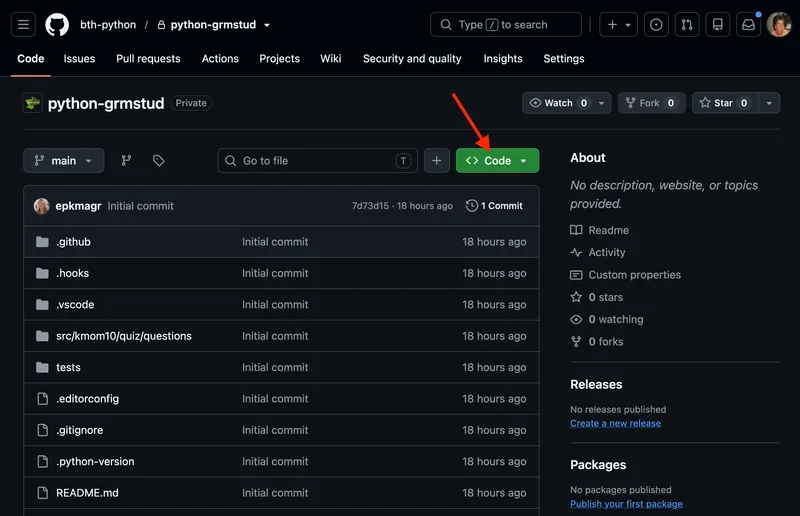Open bth-python organization link
Viewport: 800px width, 516px height.
coord(108,25)
